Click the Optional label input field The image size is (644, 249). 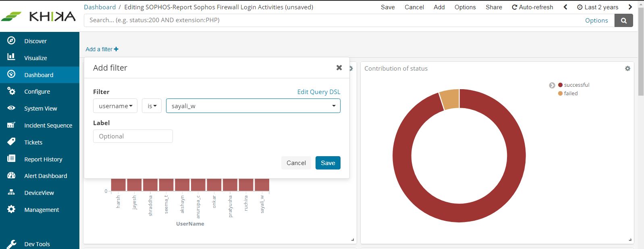pos(133,136)
